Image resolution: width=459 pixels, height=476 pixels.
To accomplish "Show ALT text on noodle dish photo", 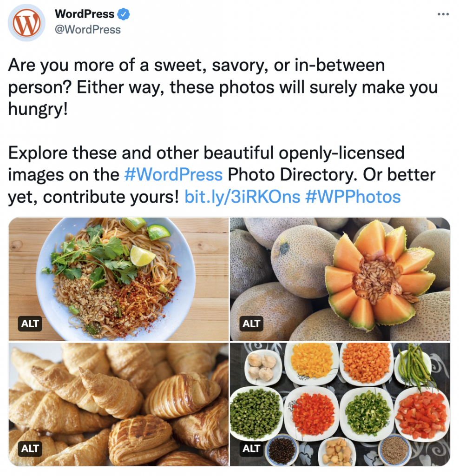I will point(30,324).
